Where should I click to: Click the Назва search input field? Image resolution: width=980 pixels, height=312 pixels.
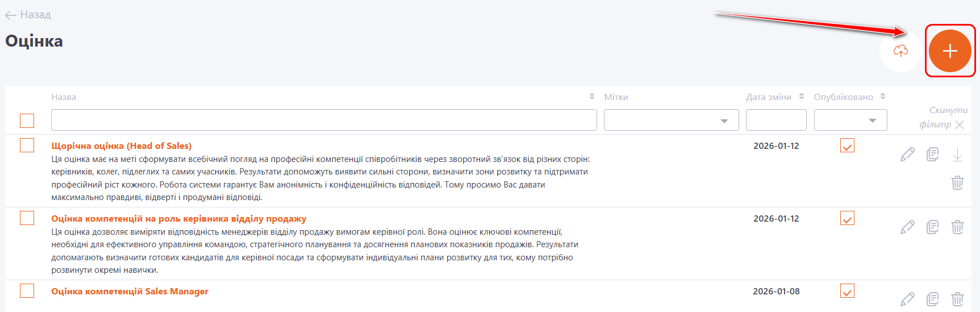[x=324, y=120]
